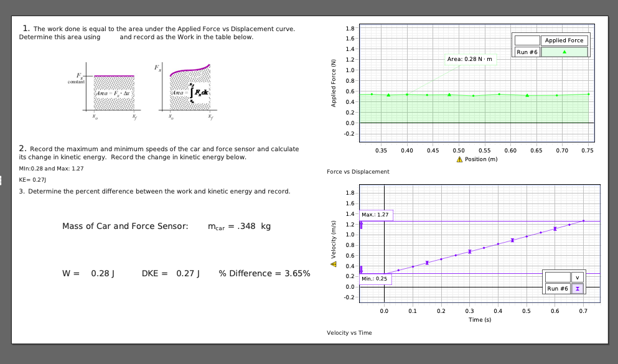Click the Run #6 label in velocity legend

(557, 289)
